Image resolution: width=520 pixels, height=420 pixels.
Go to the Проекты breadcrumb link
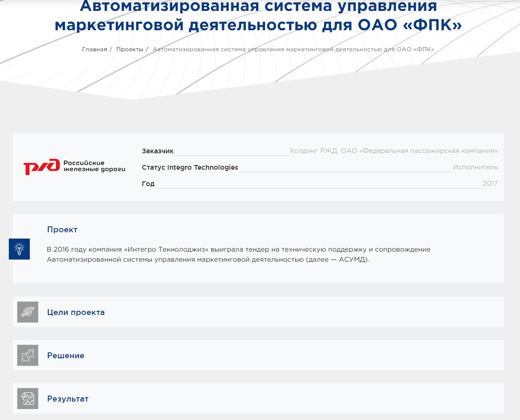click(130, 49)
